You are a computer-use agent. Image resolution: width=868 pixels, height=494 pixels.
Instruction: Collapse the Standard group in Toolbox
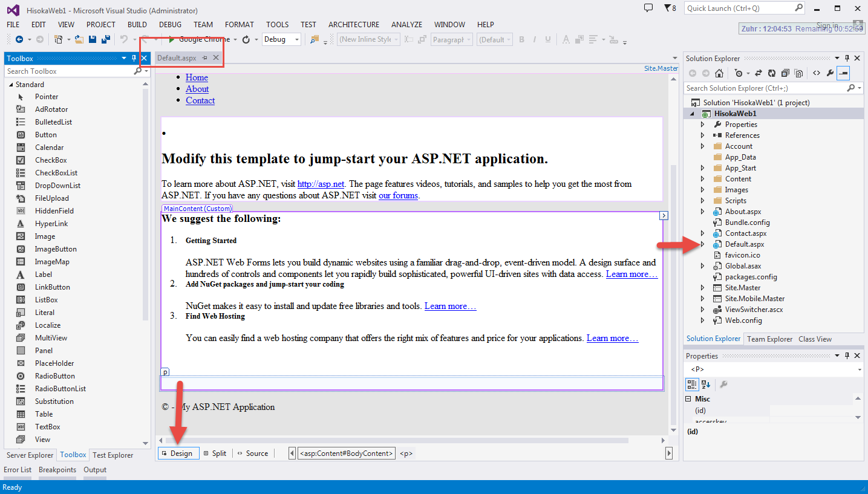tap(11, 85)
